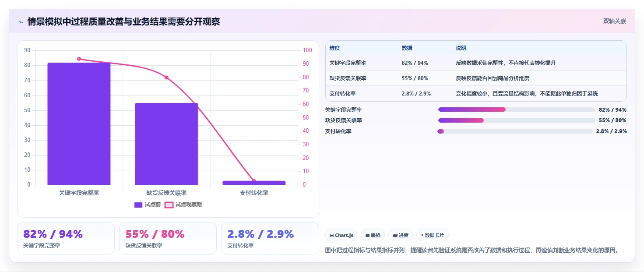Click the progress bar showing 2.8% / 2.9%
644x272 pixels.
coord(515,131)
